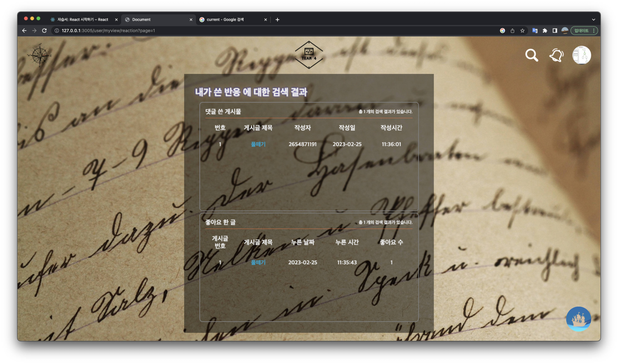Open 풀떼기 link in commented posts table
Viewport: 618px width, 364px height.
pyautogui.click(x=258, y=144)
